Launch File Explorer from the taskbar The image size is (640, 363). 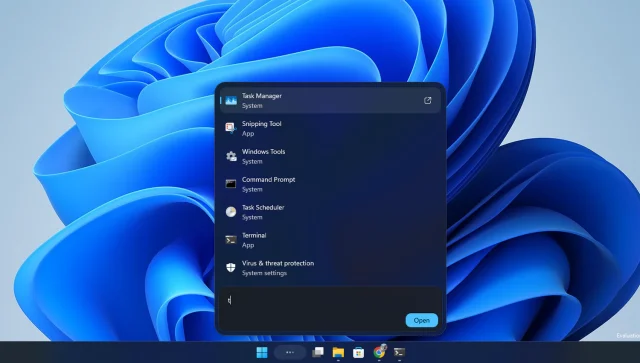[338, 352]
